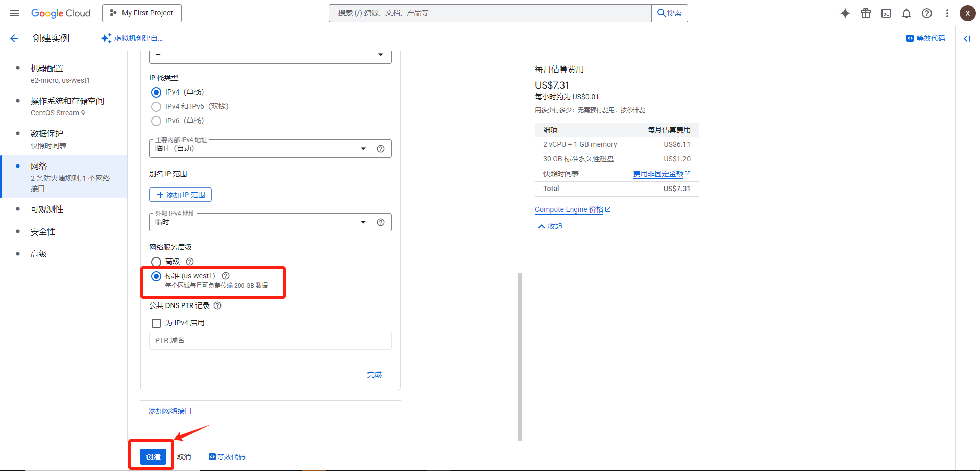Viewport: 980px width, 471px height.
Task: Click 添加网络接口 link
Action: point(170,411)
